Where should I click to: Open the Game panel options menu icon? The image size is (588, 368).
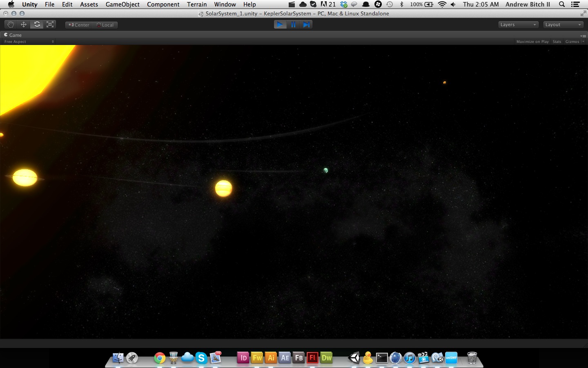pyautogui.click(x=583, y=36)
